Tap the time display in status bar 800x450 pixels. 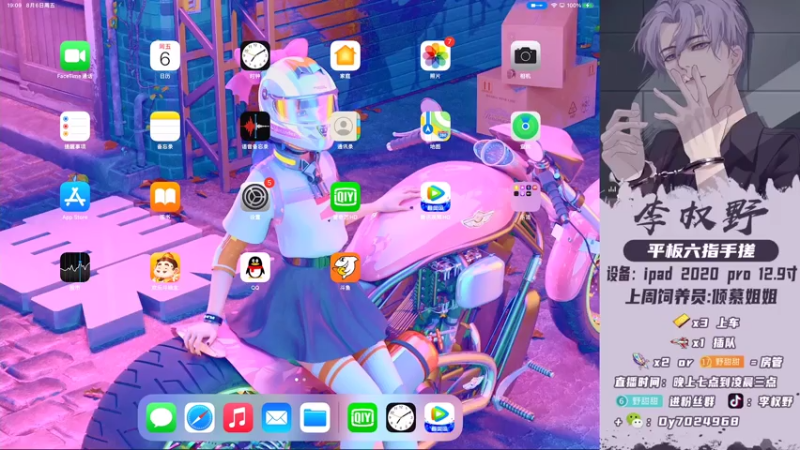click(14, 5)
